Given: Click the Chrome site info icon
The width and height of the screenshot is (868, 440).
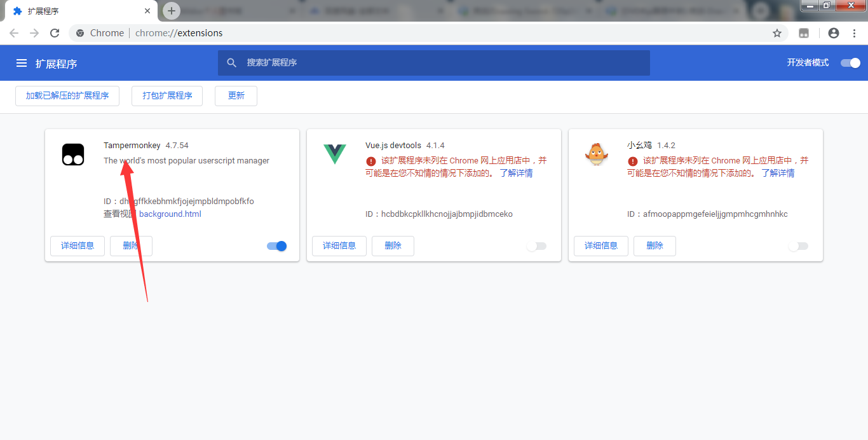Looking at the screenshot, I should click(x=80, y=33).
